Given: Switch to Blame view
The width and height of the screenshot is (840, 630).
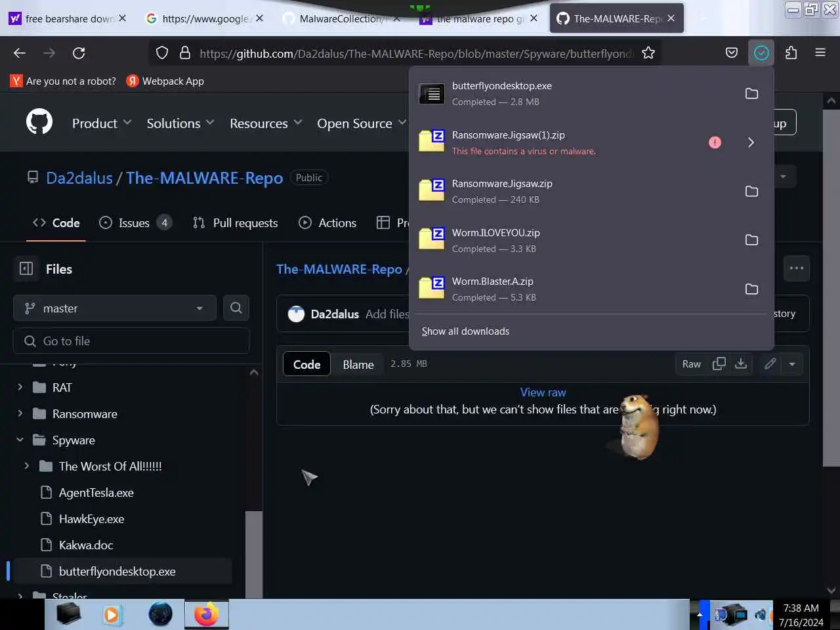Looking at the screenshot, I should 358,364.
